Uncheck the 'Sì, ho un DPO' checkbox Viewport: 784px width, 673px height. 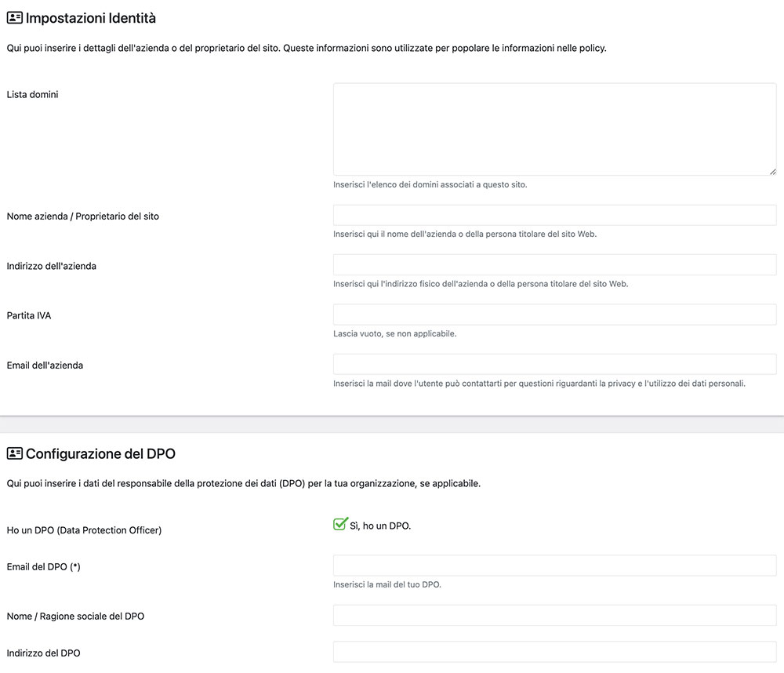coord(340,525)
